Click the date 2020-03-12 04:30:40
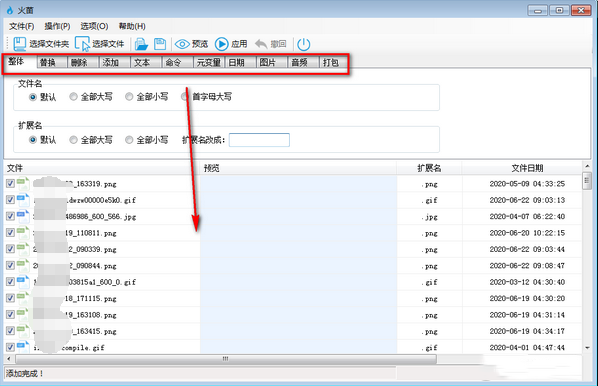Image resolution: width=598 pixels, height=386 pixels. (527, 282)
